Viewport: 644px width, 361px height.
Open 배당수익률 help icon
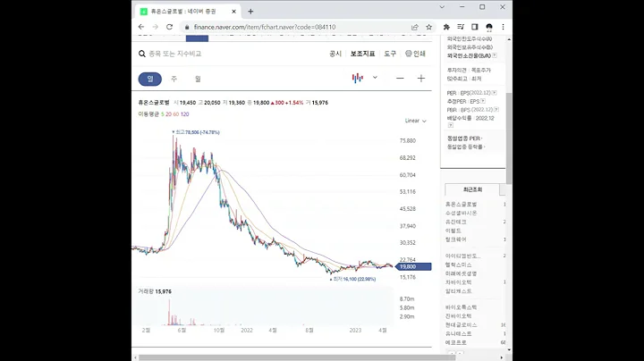[451, 125]
